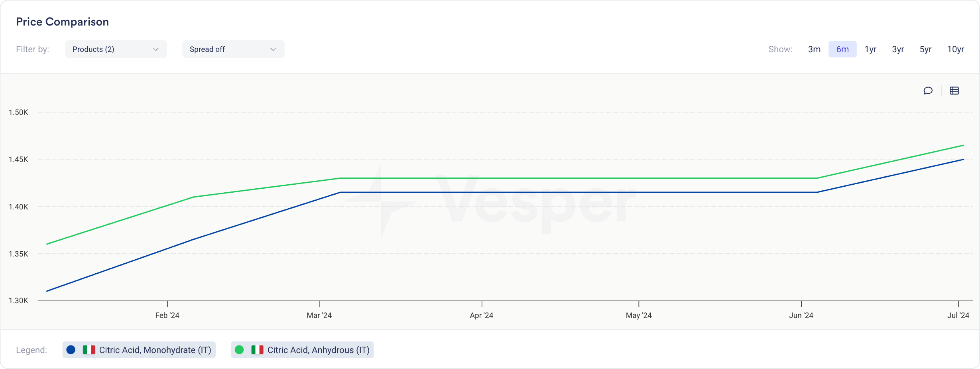
Task: Select the 6m time range
Action: [842, 49]
